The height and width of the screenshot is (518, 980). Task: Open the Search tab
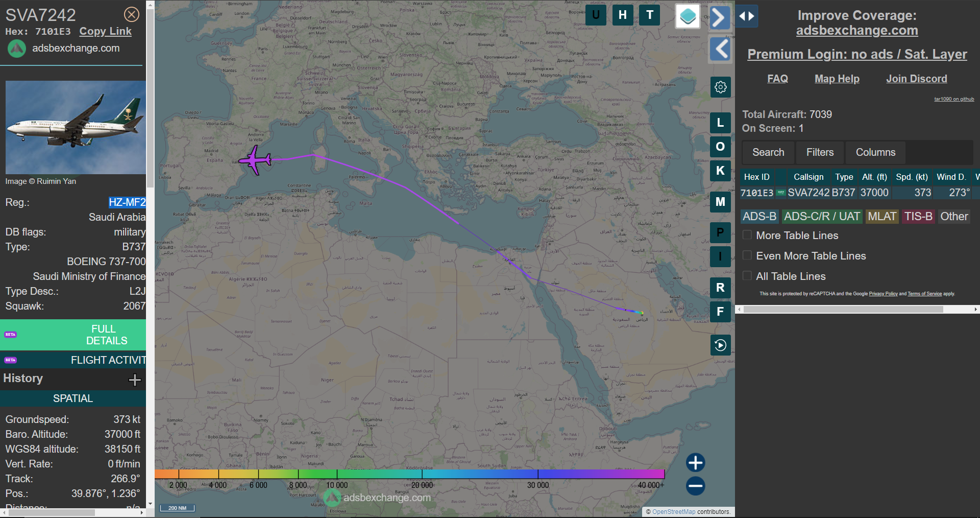pyautogui.click(x=768, y=152)
